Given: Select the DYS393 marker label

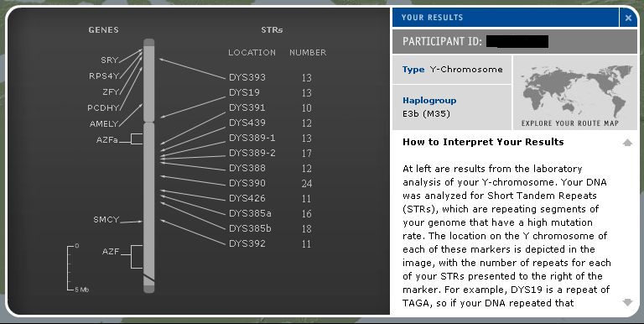Looking at the screenshot, I should point(247,77).
